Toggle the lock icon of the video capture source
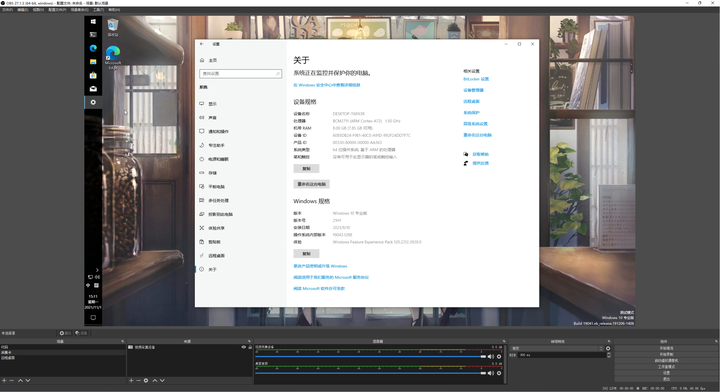This screenshot has height=392, width=720. pyautogui.click(x=250, y=347)
